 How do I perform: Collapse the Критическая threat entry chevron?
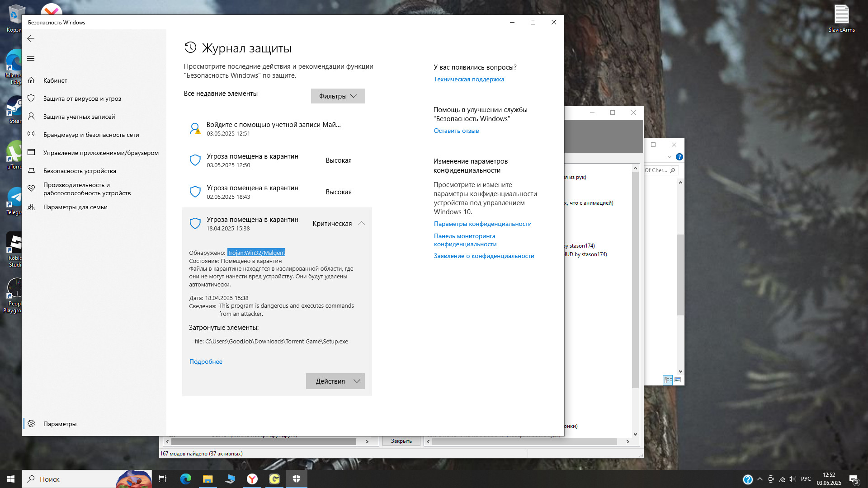tap(361, 223)
